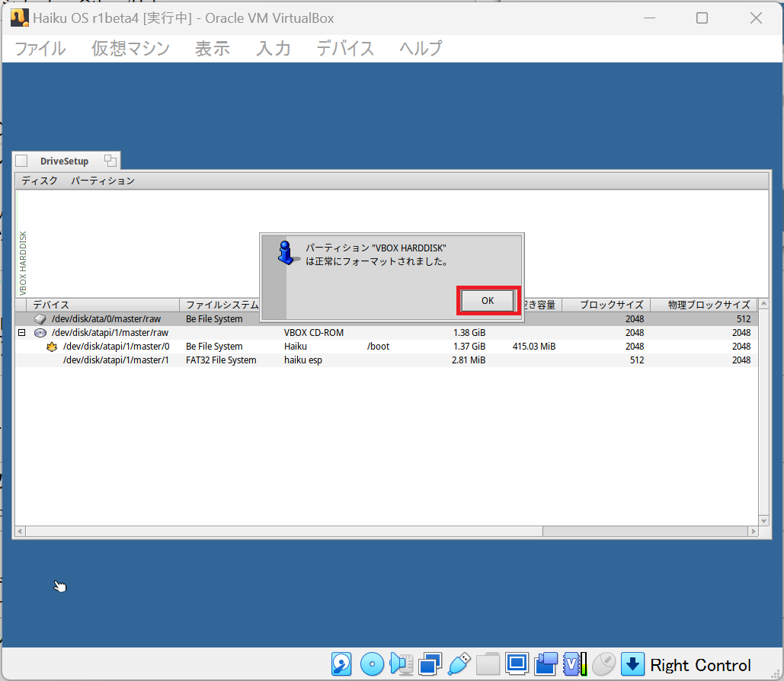Open the ファイル menu in VirtualBox
The height and width of the screenshot is (681, 784).
click(40, 49)
